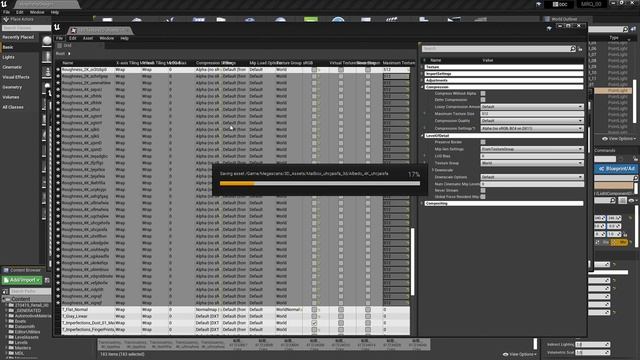
Task: Open Window menu in property matrix window
Action: pos(107,38)
